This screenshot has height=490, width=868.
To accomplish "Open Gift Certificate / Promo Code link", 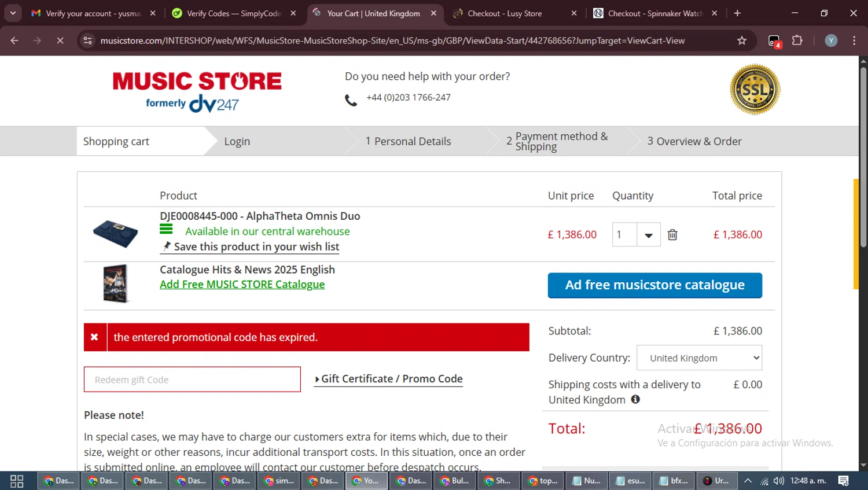I will 388,379.
